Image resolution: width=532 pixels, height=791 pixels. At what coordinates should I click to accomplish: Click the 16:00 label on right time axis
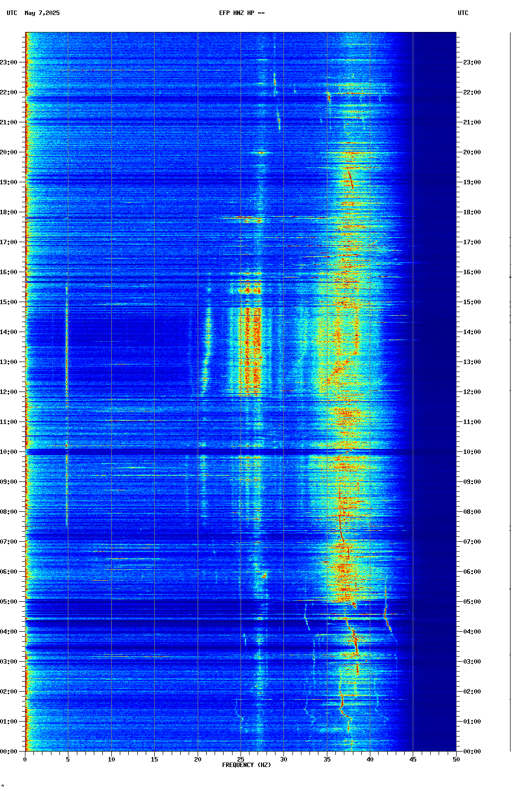click(472, 272)
